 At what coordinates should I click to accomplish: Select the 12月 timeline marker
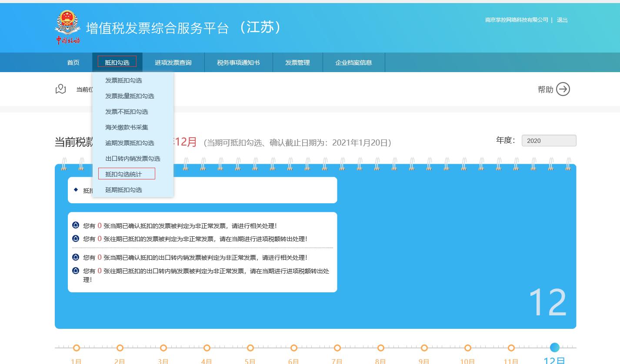[x=554, y=347]
